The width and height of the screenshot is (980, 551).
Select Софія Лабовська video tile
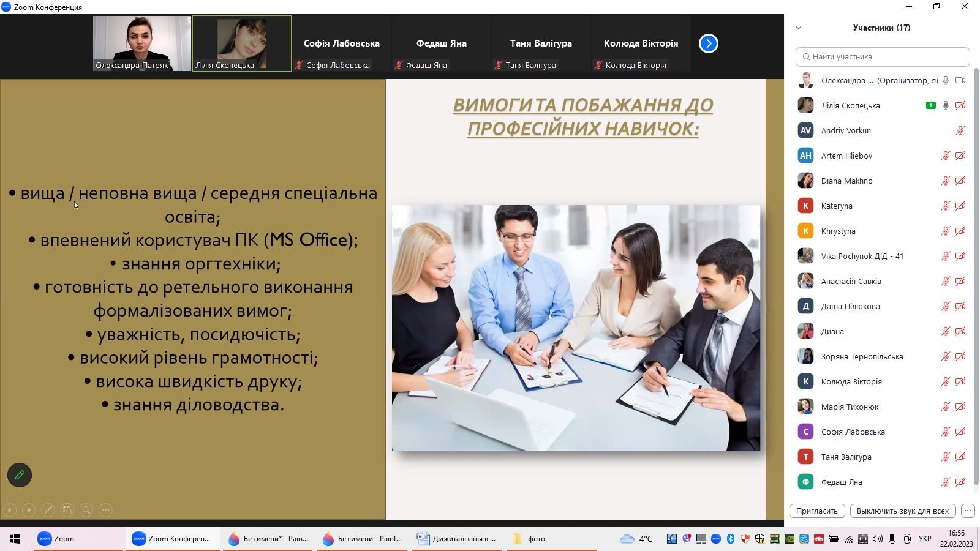coord(342,43)
